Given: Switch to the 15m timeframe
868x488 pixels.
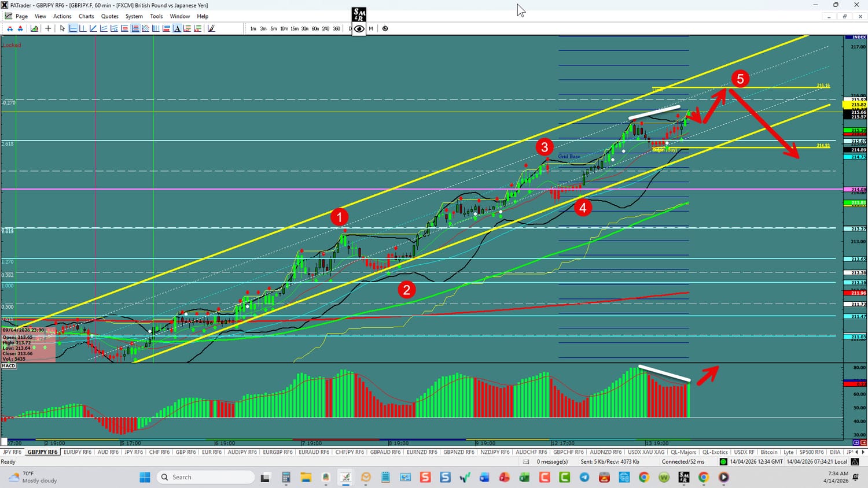Looking at the screenshot, I should [x=295, y=28].
